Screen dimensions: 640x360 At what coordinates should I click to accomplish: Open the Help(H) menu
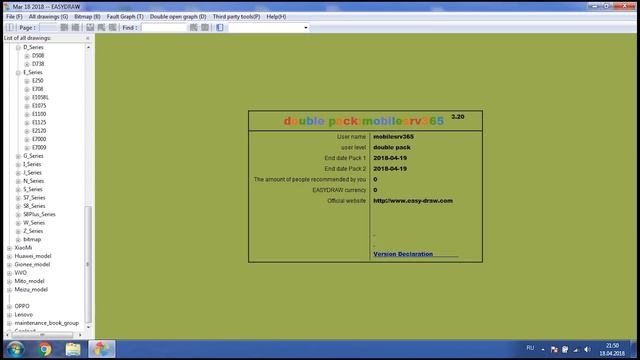tap(276, 17)
